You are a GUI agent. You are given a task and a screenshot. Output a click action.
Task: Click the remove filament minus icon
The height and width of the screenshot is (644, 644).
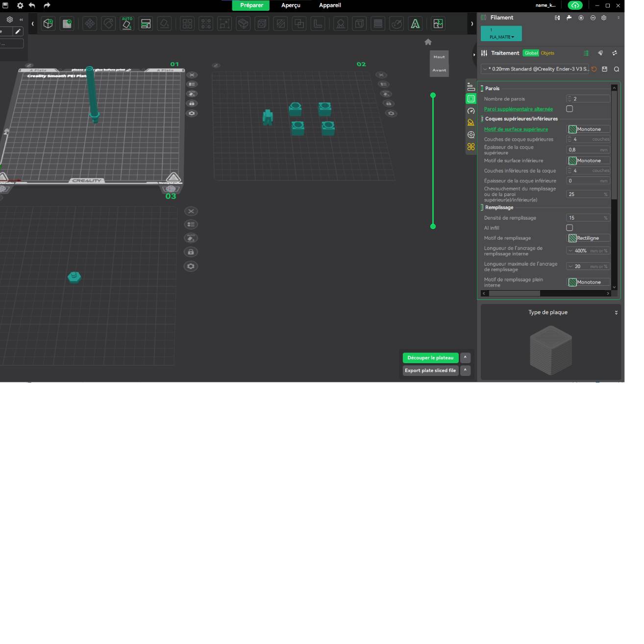coord(593,18)
